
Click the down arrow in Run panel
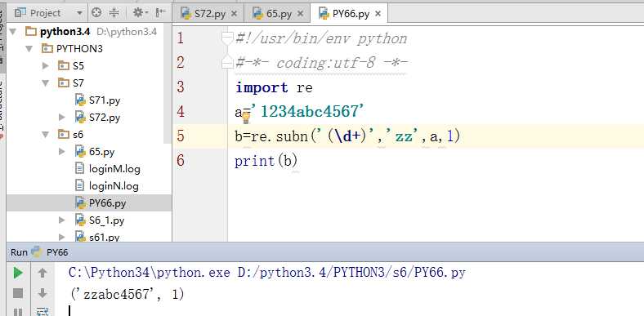(x=42, y=293)
